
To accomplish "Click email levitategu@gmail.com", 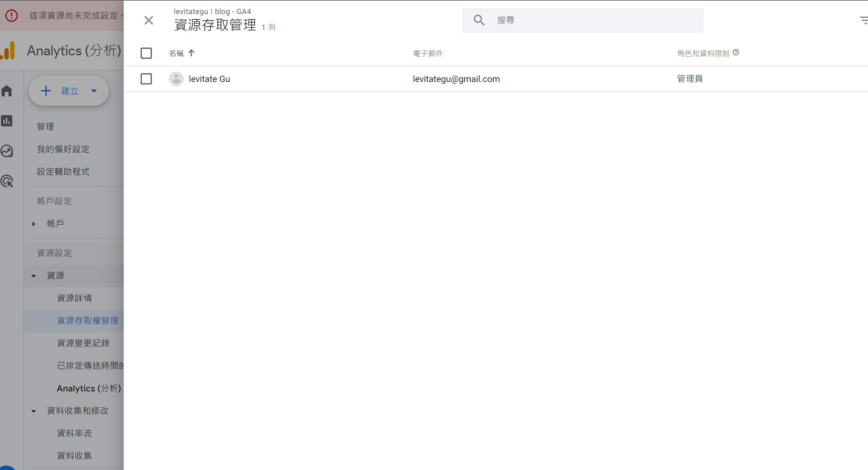I will coord(456,79).
